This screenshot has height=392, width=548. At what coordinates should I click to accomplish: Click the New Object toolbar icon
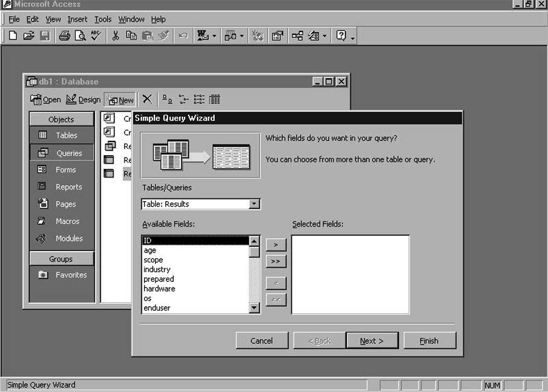pyautogui.click(x=313, y=36)
